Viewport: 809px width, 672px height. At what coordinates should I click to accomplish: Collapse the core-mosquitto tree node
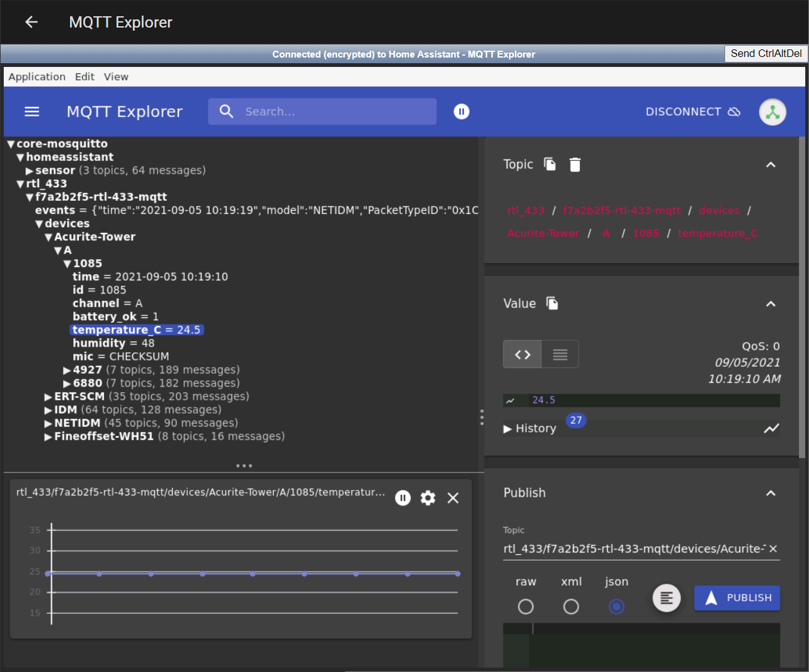[x=11, y=145]
